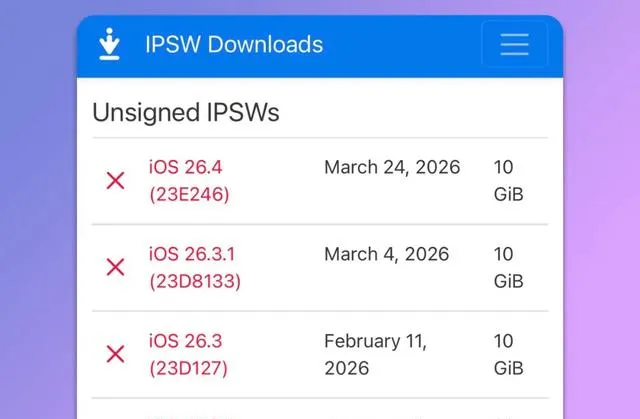Click the 10 GiB size for iOS 26.4

point(509,180)
